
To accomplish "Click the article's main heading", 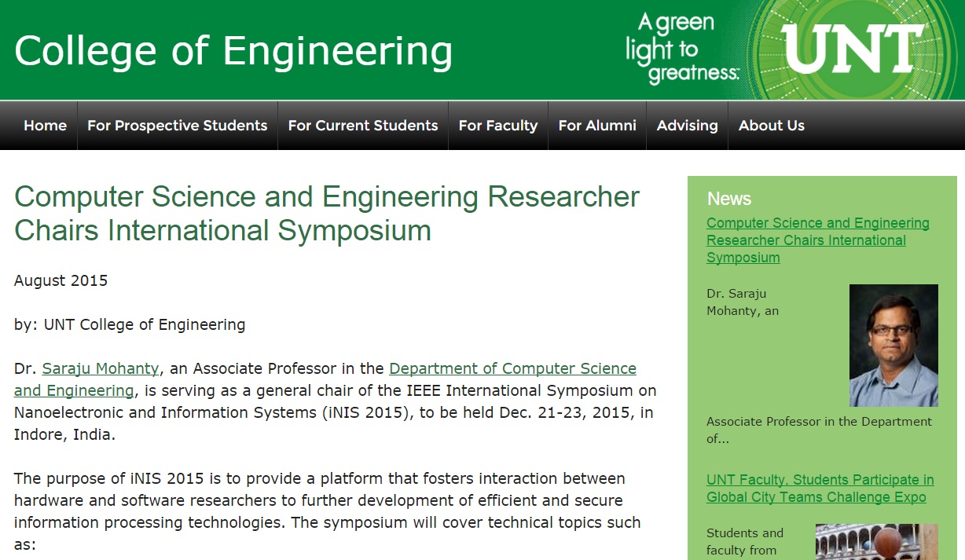I will pos(327,214).
